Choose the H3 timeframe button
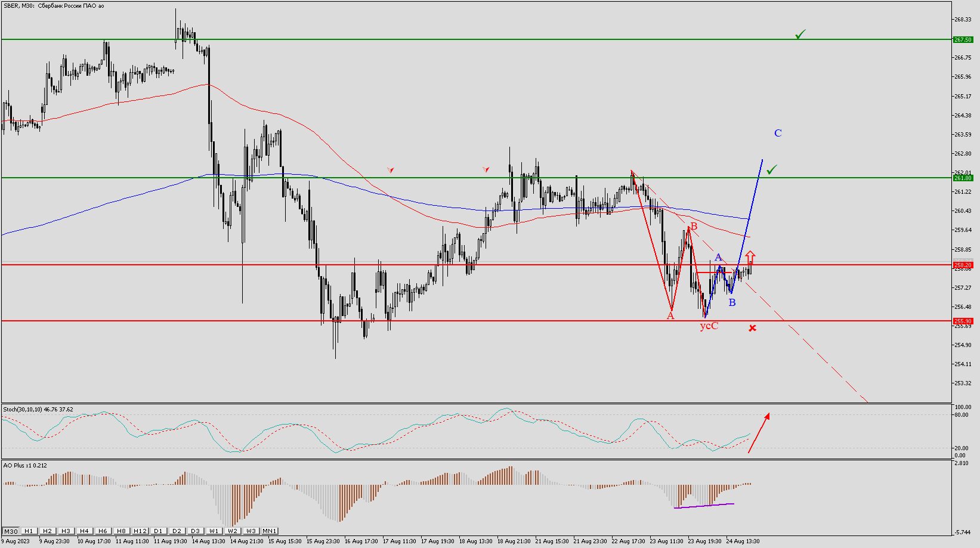 [66, 531]
